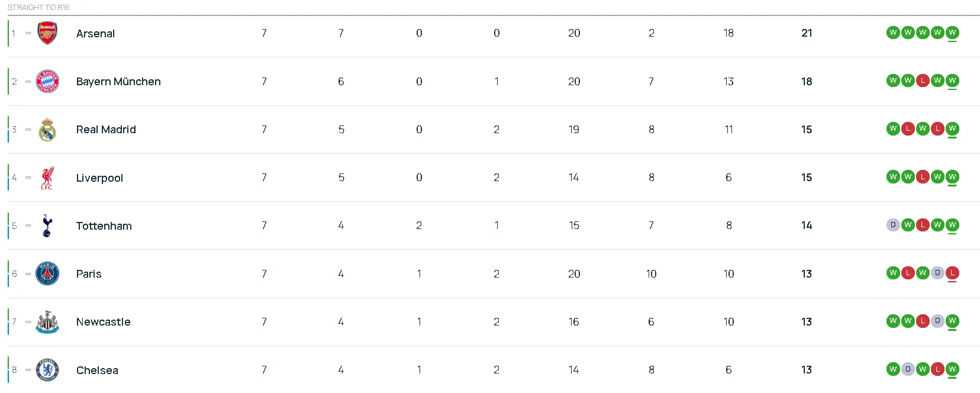Viewport: 980px width, 393px height.
Task: Click Chelsea's D draw form indicator
Action: [908, 369]
